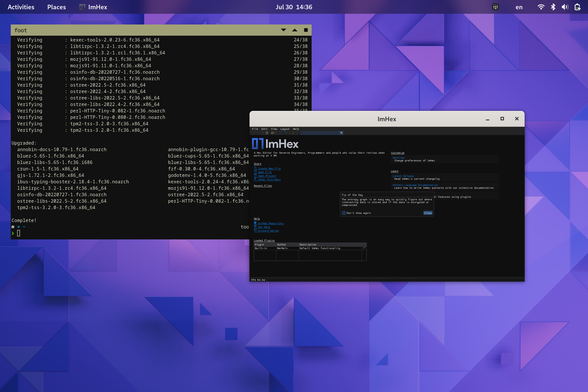This screenshot has height=392, width=588.
Task: Open the foot window menu triangle
Action: (283, 30)
